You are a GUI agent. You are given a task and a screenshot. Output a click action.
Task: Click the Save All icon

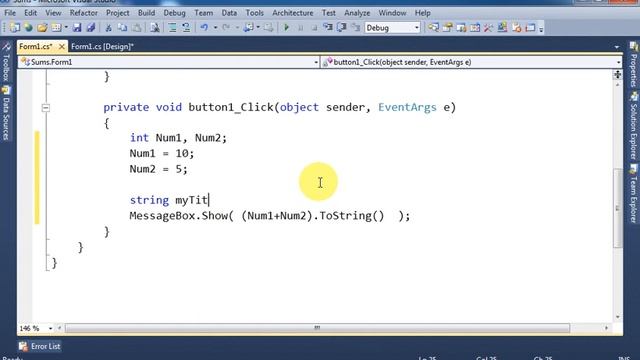pos(91,28)
